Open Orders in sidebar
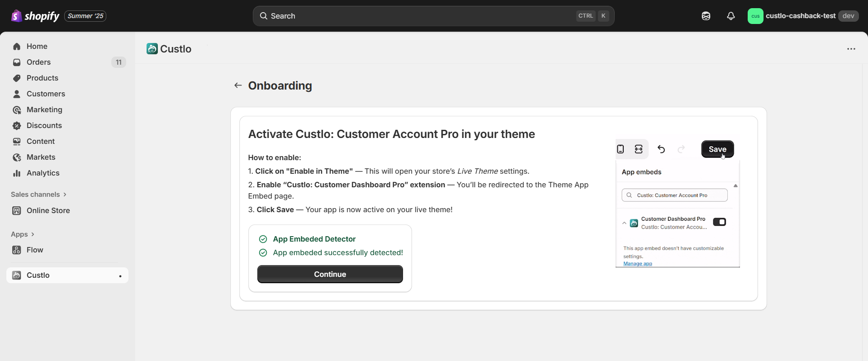This screenshot has width=868, height=361. (x=67, y=62)
